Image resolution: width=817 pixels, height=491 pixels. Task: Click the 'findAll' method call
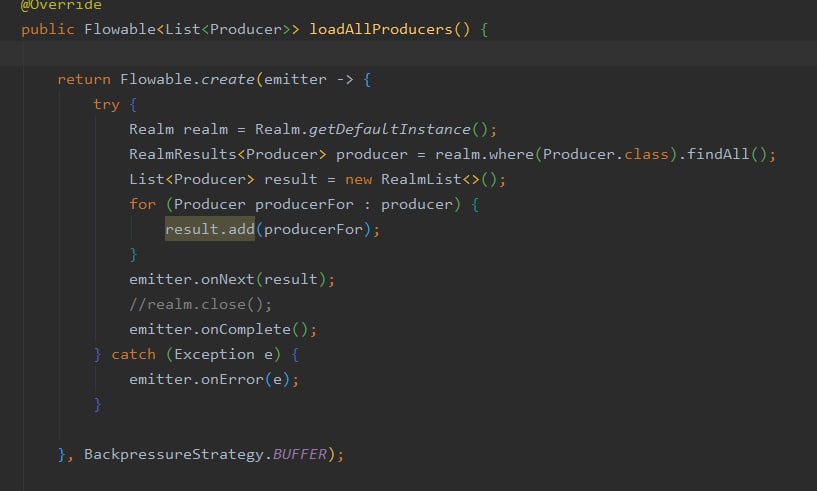click(x=719, y=154)
